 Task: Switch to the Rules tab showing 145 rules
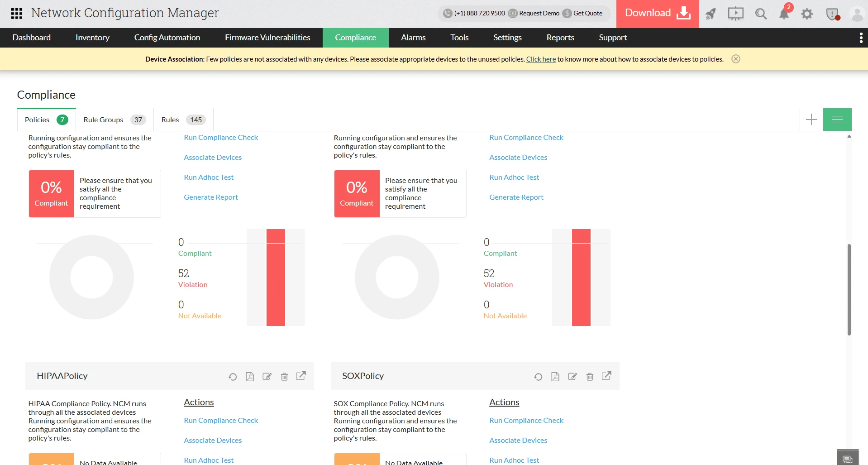tap(170, 120)
